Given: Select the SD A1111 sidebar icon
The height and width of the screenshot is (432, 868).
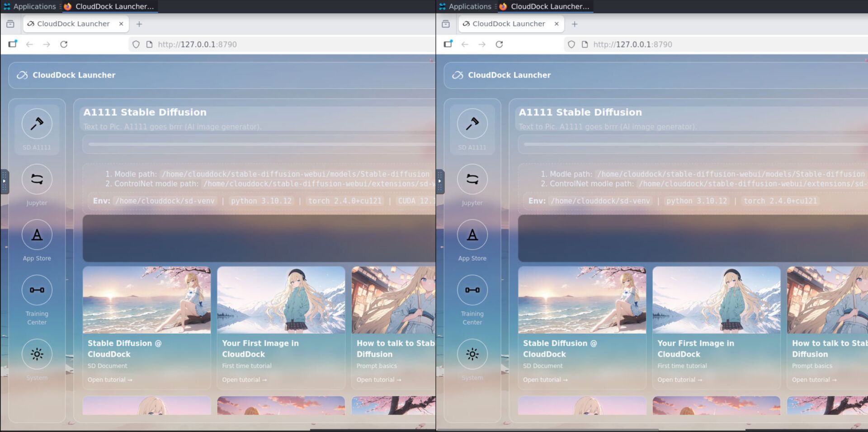Looking at the screenshot, I should click(x=37, y=124).
